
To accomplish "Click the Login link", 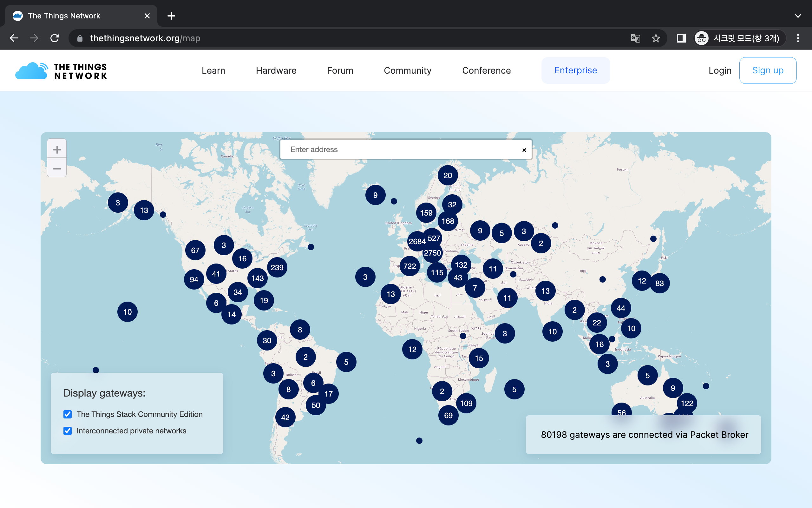I will pos(720,70).
